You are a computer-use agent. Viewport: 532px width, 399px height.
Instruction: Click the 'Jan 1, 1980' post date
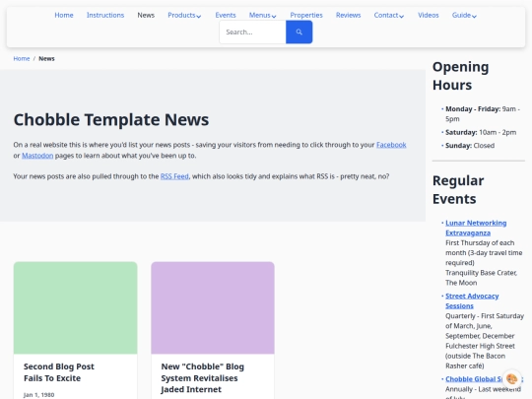coord(38,395)
